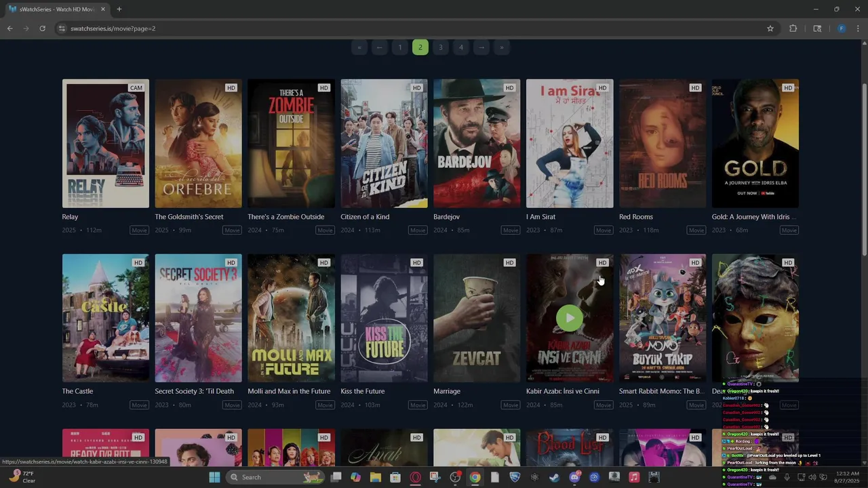Jump to last page with double-right arrow
The width and height of the screenshot is (868, 488).
pyautogui.click(x=502, y=47)
